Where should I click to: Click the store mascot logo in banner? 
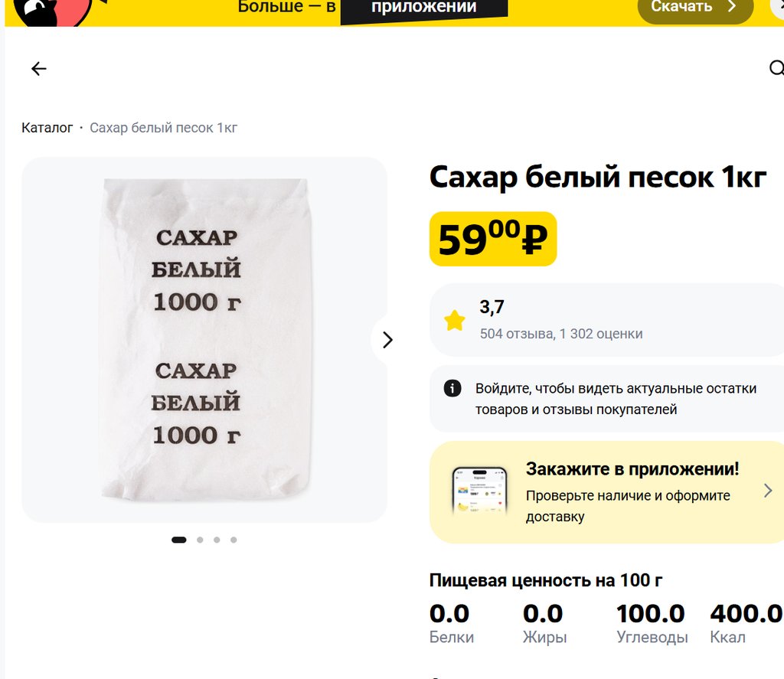(53, 11)
